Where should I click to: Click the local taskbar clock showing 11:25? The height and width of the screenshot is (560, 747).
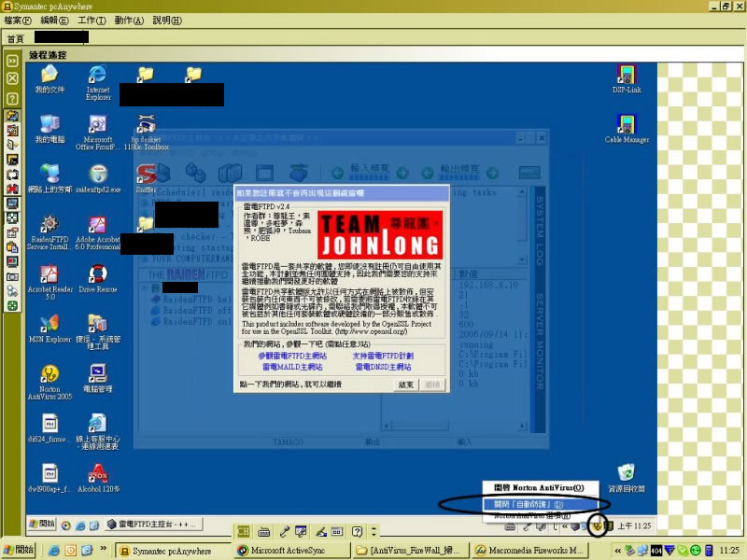pos(729,551)
